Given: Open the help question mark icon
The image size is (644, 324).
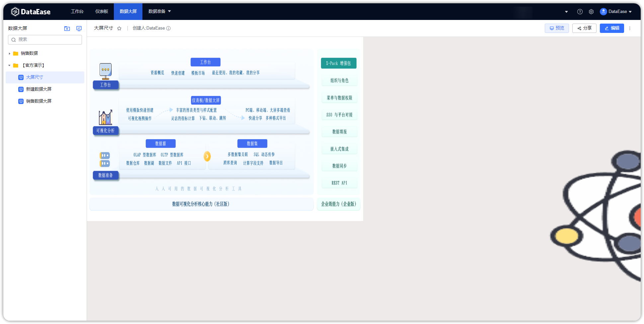Looking at the screenshot, I should pos(580,11).
